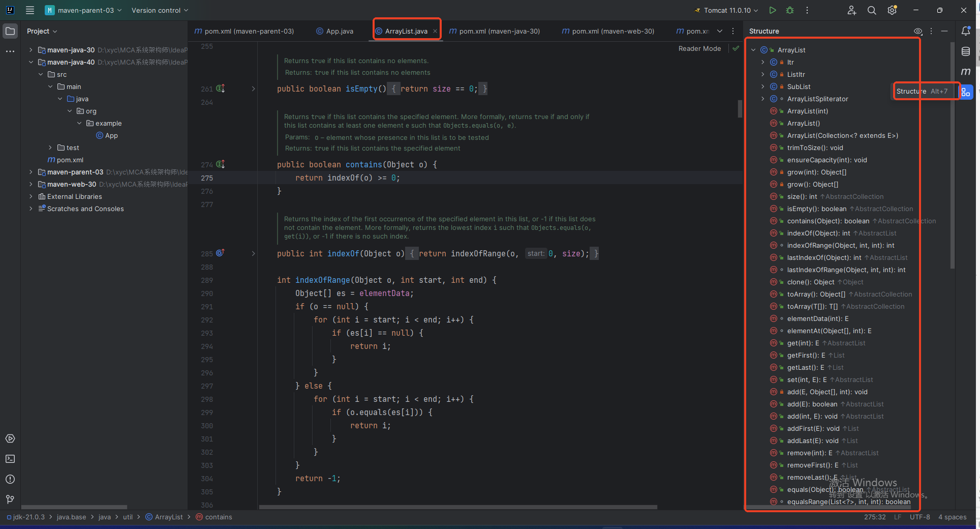The image size is (980, 529).
Task: Run the Tomcat 11.0.10 configuration
Action: pyautogui.click(x=773, y=10)
